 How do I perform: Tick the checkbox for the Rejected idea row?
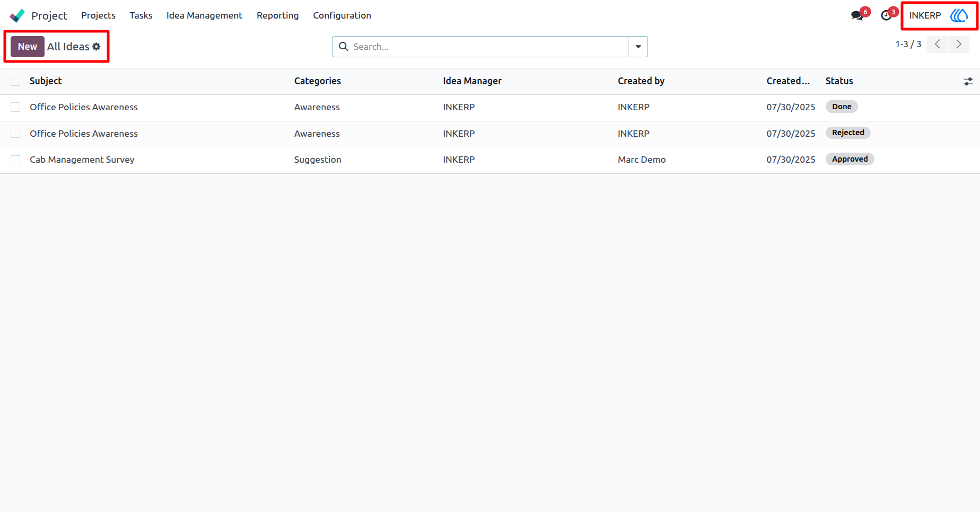(15, 134)
